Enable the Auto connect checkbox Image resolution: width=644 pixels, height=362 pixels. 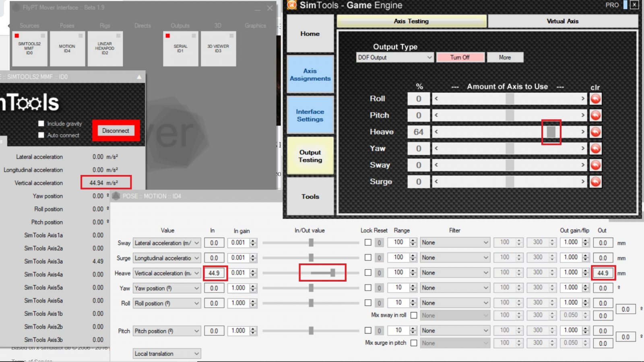point(41,135)
